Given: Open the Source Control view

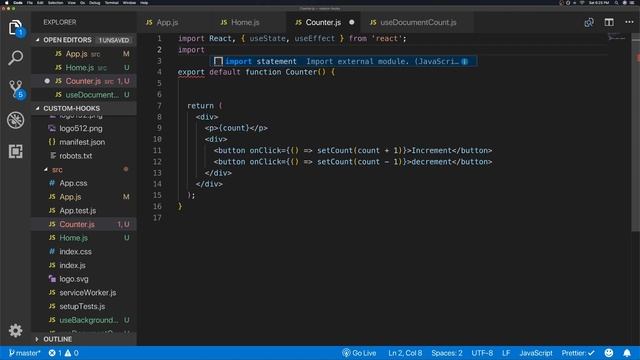Looking at the screenshot, I should 16,89.
